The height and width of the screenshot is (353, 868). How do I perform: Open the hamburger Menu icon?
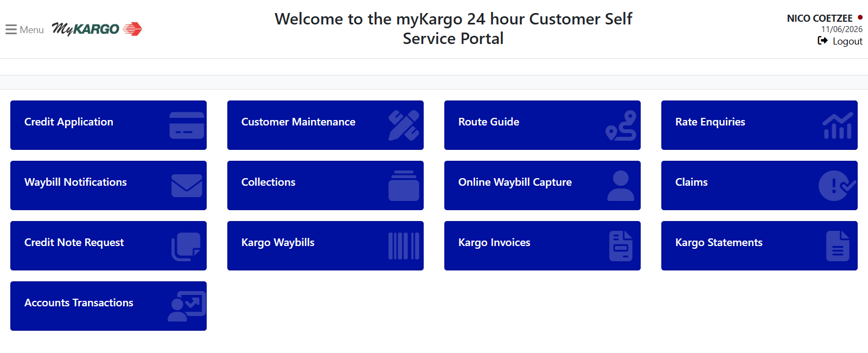tap(11, 29)
